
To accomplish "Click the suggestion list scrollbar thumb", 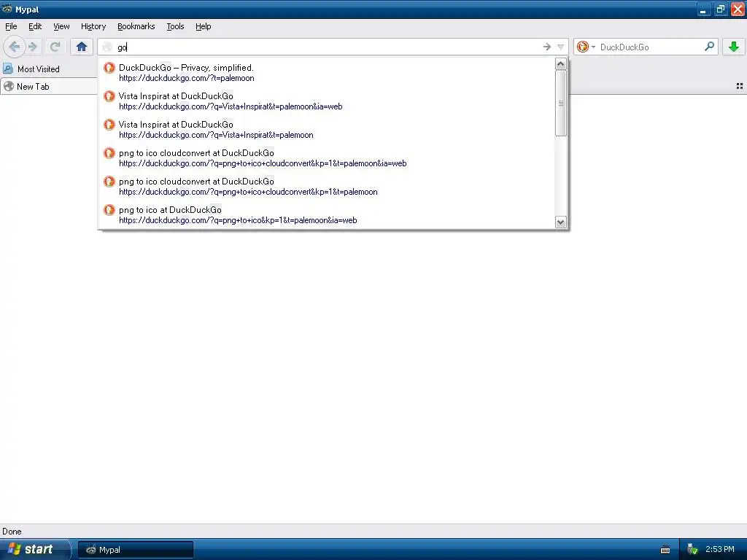I will (561, 104).
